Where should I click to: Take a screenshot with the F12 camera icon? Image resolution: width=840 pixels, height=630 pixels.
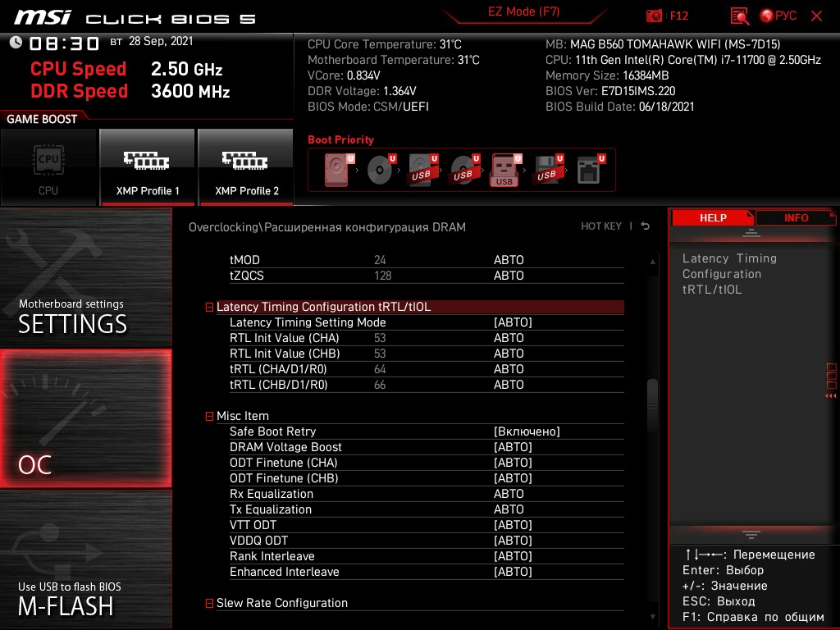[x=654, y=16]
